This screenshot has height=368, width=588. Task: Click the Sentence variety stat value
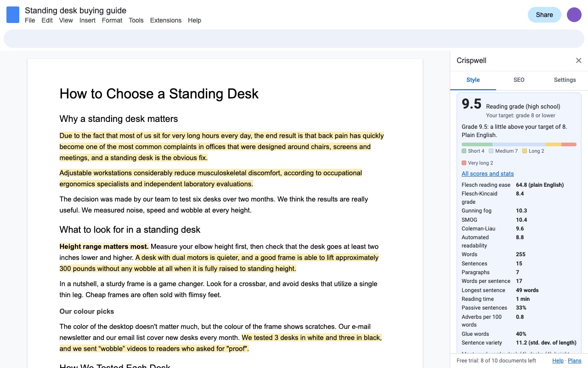pos(546,343)
